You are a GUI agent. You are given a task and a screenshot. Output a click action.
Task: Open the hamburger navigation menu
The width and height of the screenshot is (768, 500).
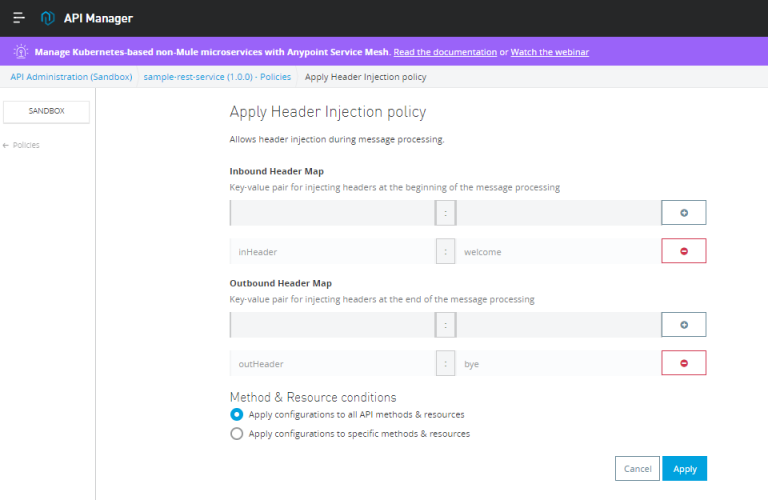(x=19, y=18)
